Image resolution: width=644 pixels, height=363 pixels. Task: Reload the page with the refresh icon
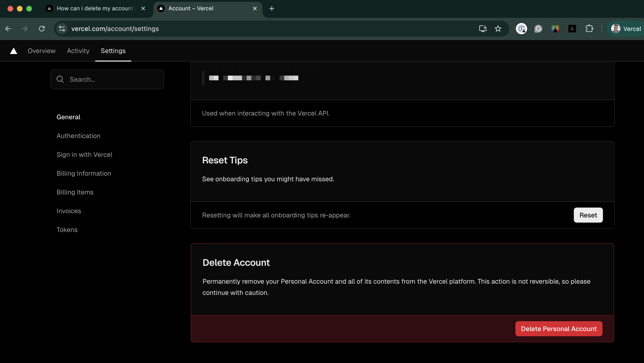point(42,29)
